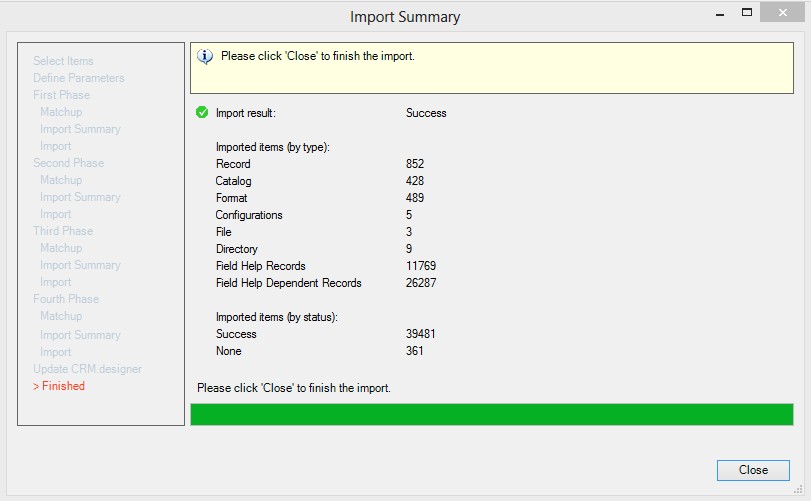Image resolution: width=811 pixels, height=501 pixels.
Task: Click the green success checkmark icon
Action: (x=203, y=113)
